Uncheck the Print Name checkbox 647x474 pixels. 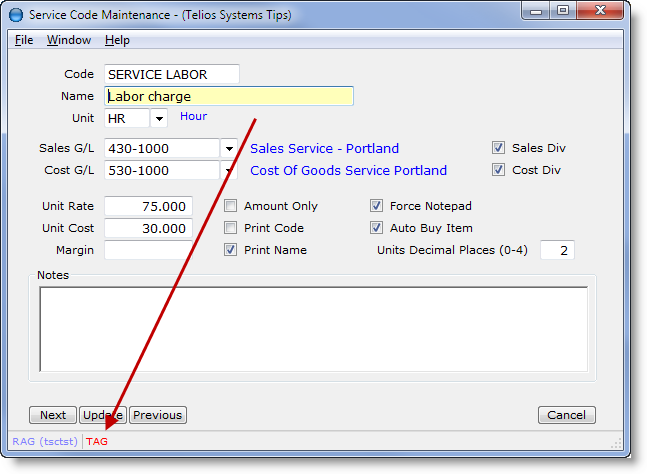coord(231,250)
